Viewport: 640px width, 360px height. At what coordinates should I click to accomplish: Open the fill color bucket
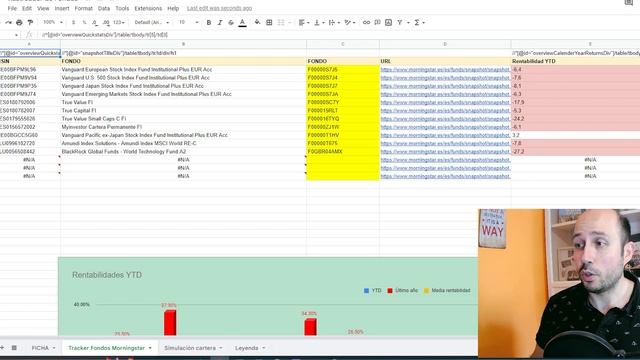[x=257, y=22]
